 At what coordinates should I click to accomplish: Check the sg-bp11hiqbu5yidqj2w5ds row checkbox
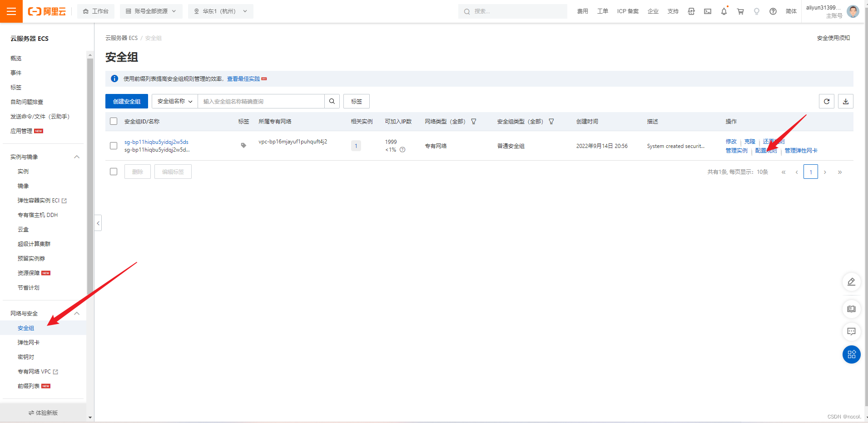pos(114,146)
